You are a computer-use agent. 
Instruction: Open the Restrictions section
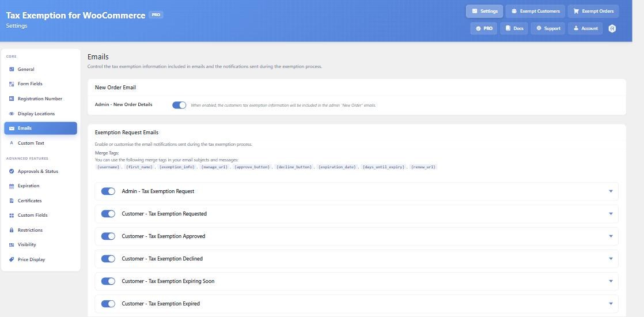(41, 230)
